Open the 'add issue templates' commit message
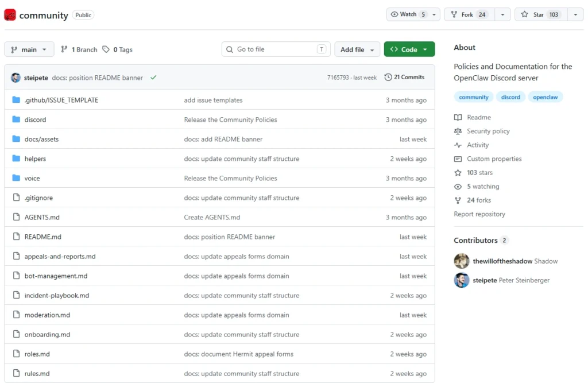Screen dimensions: 588x383 213,100
